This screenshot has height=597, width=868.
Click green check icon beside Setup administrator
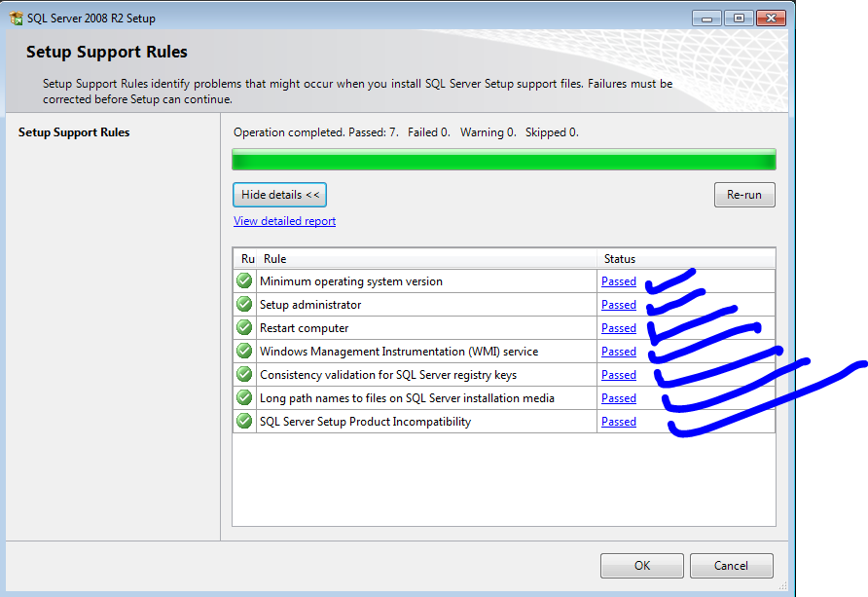click(244, 304)
